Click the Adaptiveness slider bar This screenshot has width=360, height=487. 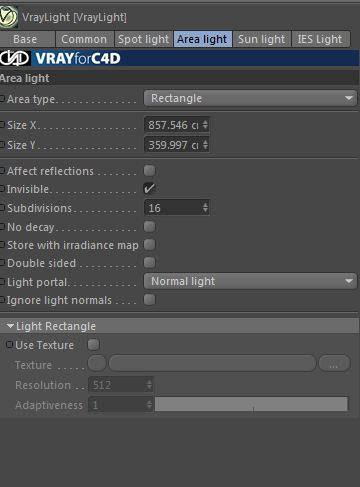pyautogui.click(x=251, y=404)
